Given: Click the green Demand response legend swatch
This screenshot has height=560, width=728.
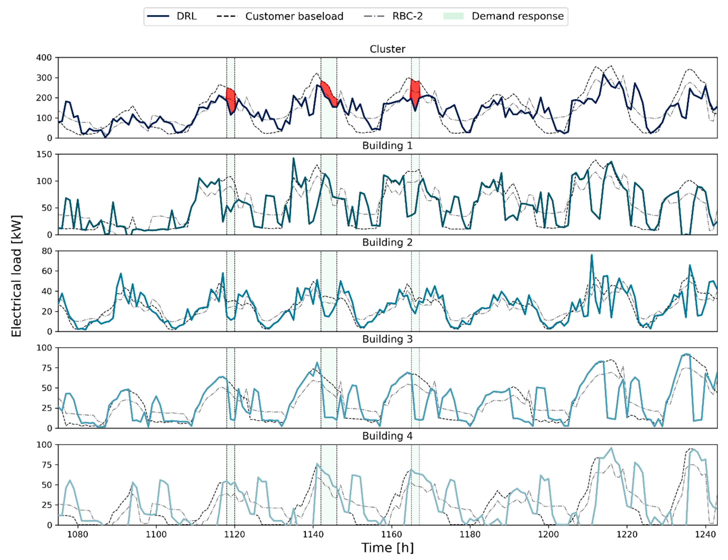Looking at the screenshot, I should point(453,16).
